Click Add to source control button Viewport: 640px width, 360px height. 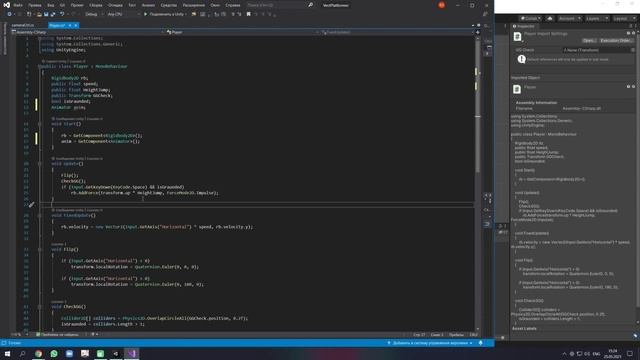[x=430, y=343]
